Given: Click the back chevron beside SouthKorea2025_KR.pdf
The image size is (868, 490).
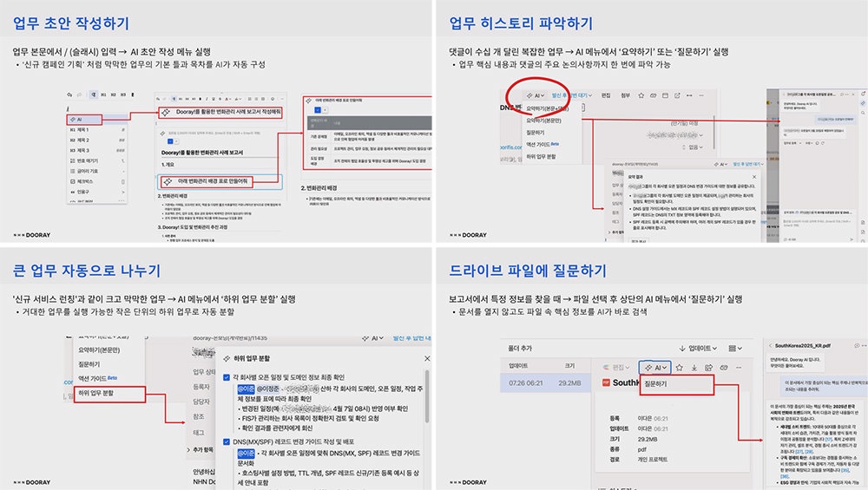Looking at the screenshot, I should pos(770,346).
